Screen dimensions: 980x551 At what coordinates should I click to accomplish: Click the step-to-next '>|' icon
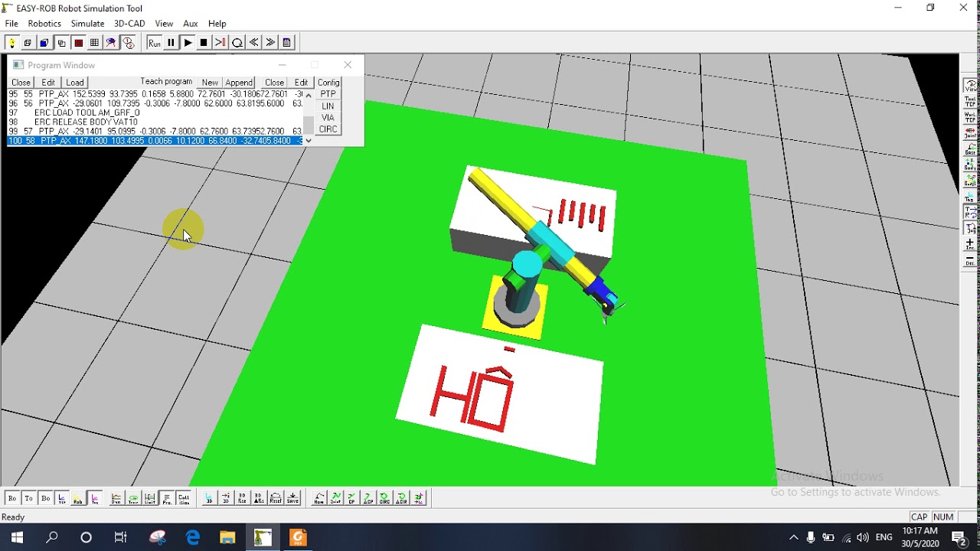pyautogui.click(x=220, y=43)
